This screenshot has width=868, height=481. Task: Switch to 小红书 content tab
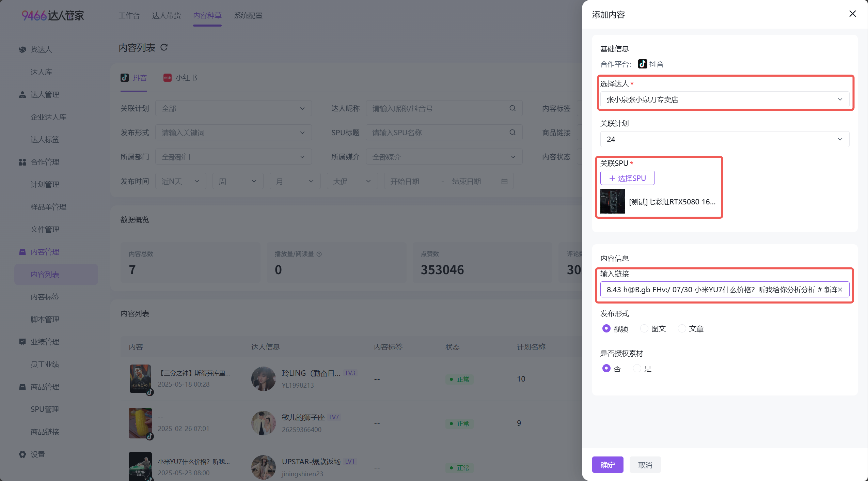pyautogui.click(x=180, y=78)
